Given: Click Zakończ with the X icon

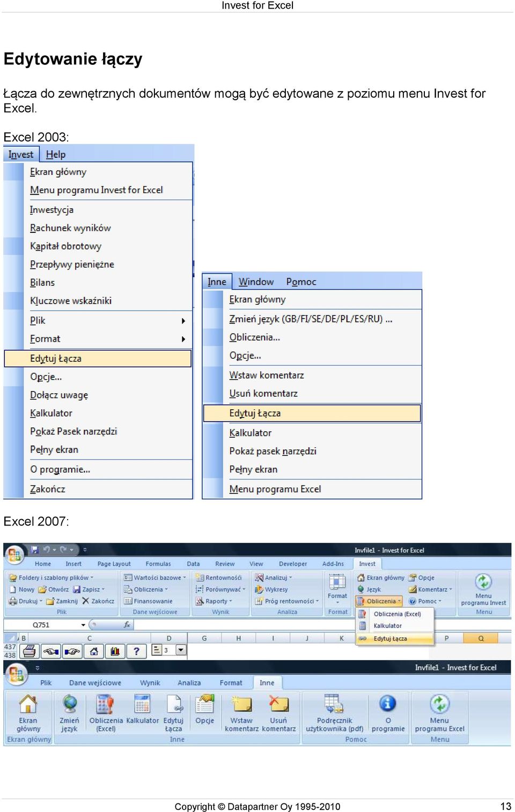Looking at the screenshot, I should [98, 601].
